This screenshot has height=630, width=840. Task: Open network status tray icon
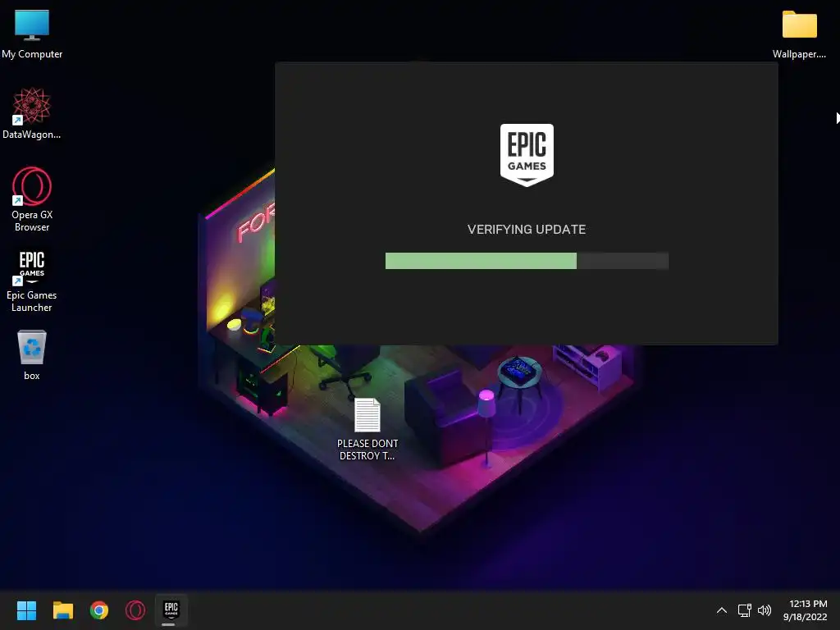(744, 610)
